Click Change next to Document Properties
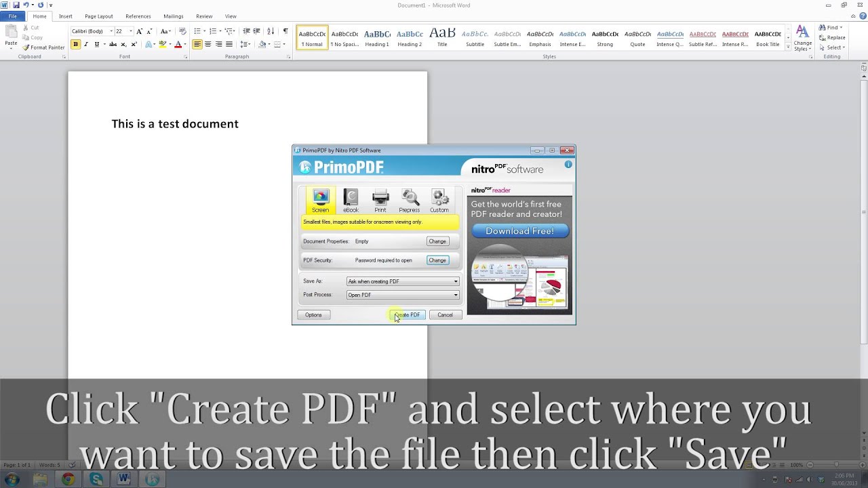 click(x=437, y=241)
